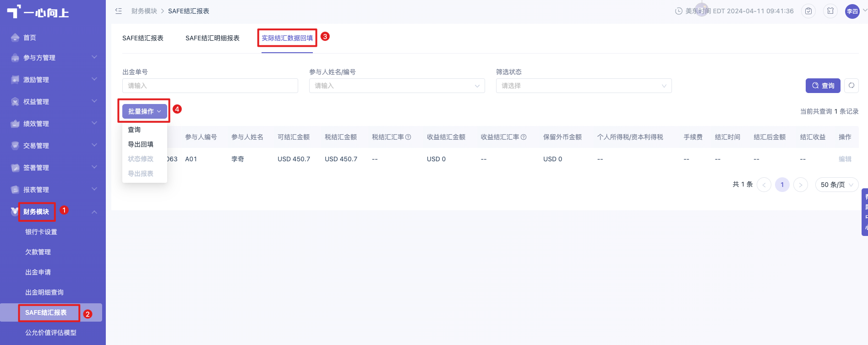Click the 签署管理 sidebar icon
This screenshot has height=345, width=868.
point(15,168)
